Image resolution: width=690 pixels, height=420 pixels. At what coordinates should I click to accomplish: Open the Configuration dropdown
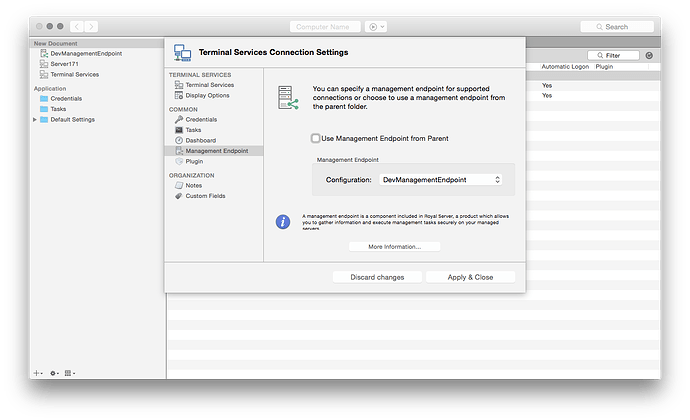442,179
